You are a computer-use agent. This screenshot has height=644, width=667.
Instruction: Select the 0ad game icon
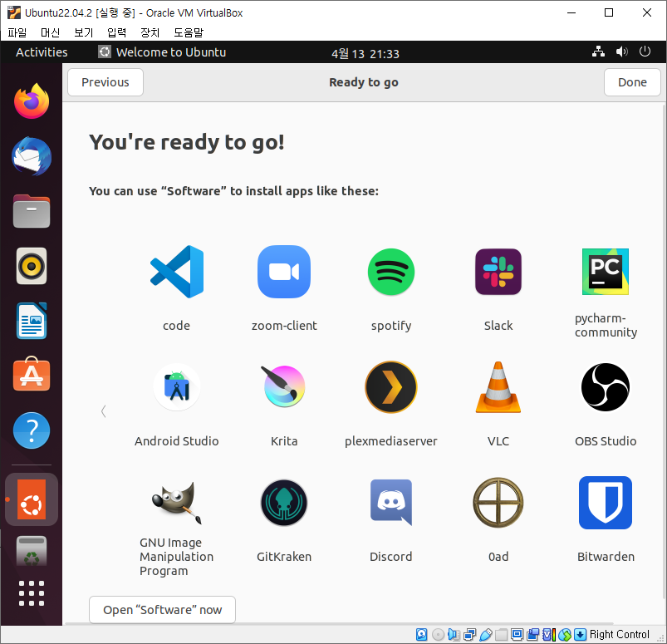(x=498, y=503)
